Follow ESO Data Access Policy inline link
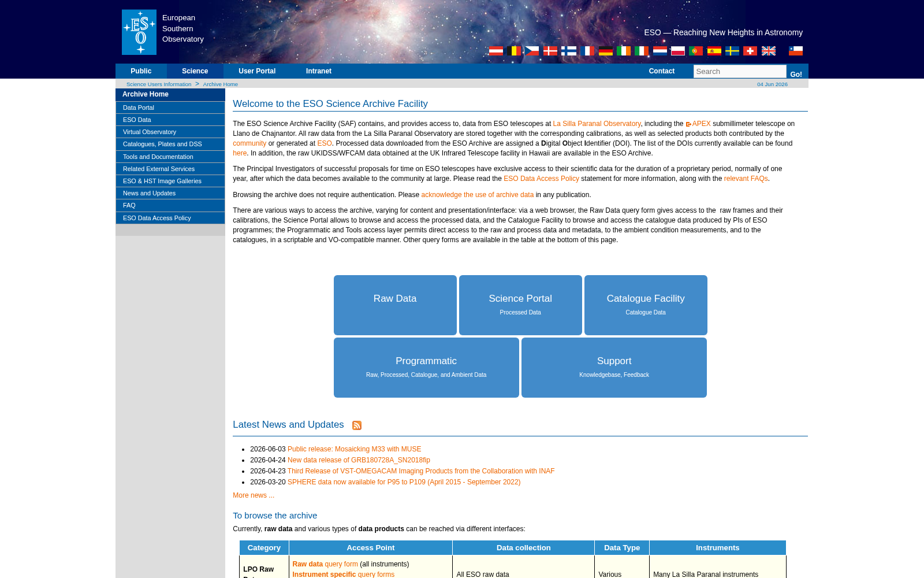924x578 pixels. pyautogui.click(x=541, y=179)
